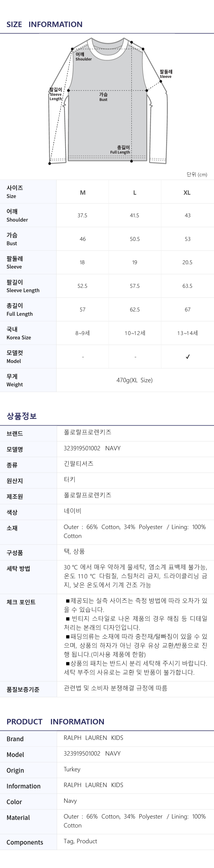Image resolution: width=214 pixels, height=868 pixels.
Task: Click the Turkey origin value
Action: [72, 769]
